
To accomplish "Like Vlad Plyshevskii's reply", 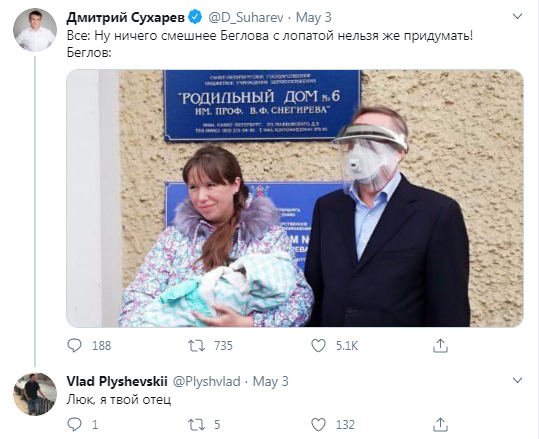I will point(318,425).
